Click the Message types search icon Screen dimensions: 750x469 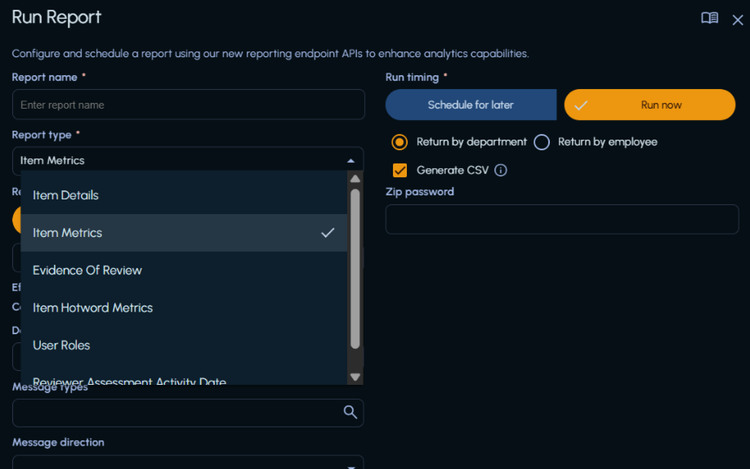(x=350, y=412)
